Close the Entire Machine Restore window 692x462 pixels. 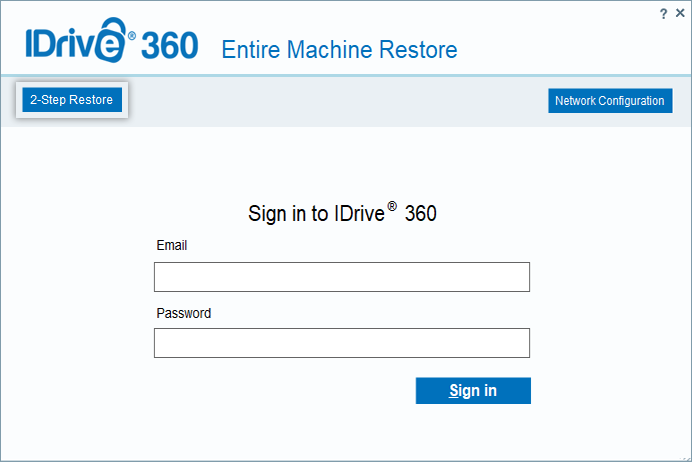[x=680, y=13]
